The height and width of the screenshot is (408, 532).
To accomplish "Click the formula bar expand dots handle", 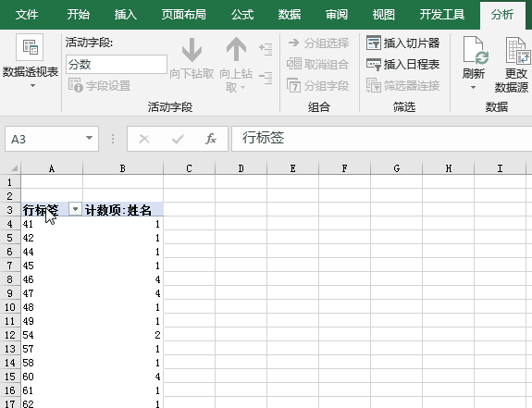I will click(x=113, y=139).
